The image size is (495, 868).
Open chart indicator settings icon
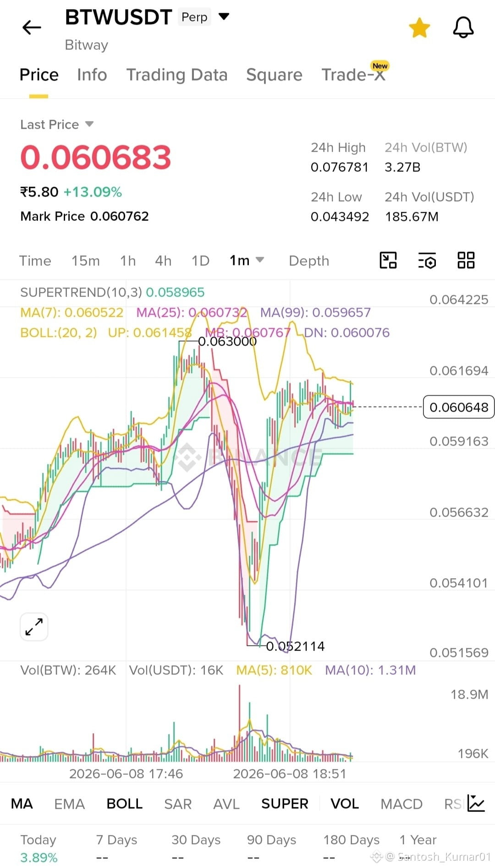427,260
